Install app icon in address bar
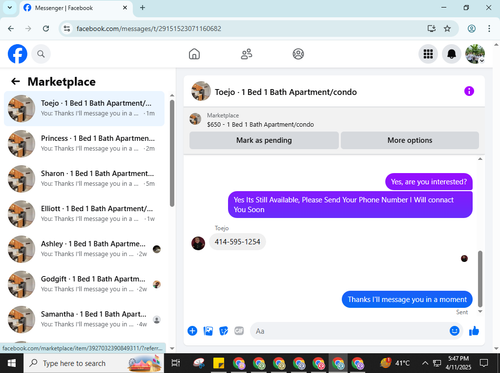Screen dimensions: 500x373 432,29
